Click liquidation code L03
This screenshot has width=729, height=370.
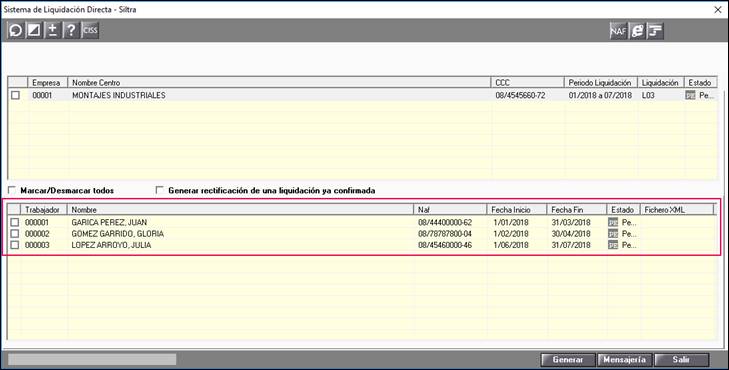648,95
